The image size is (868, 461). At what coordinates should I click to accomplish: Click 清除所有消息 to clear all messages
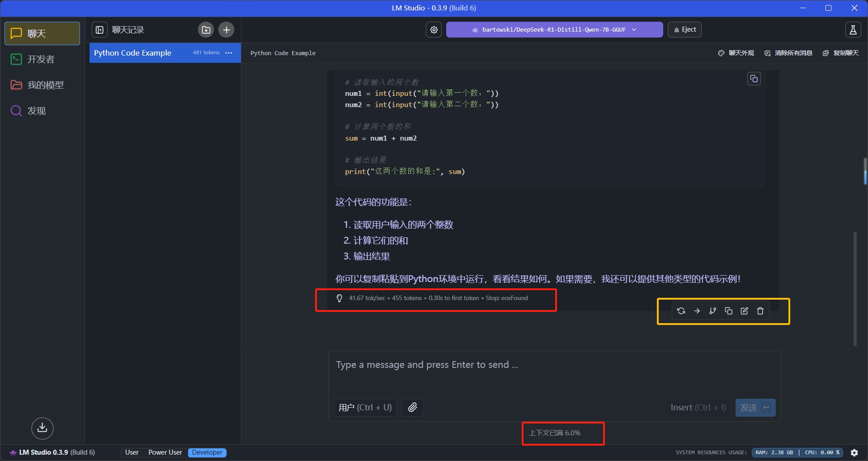point(788,53)
